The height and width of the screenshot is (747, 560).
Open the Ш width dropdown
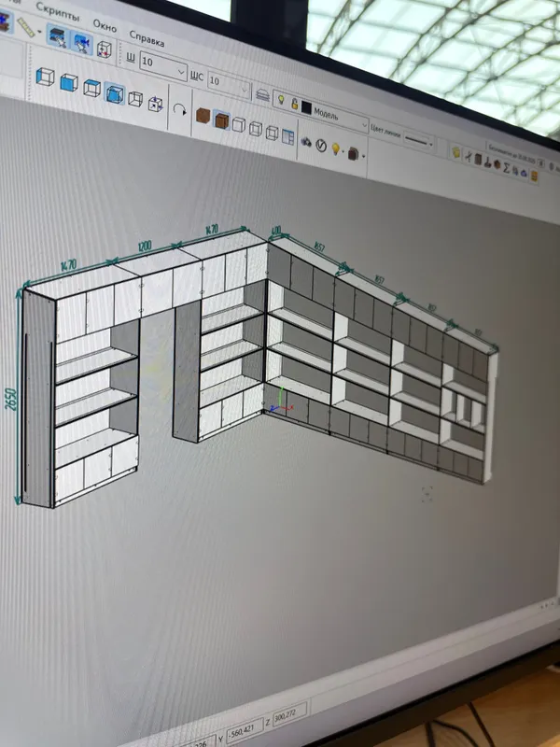pos(163,64)
